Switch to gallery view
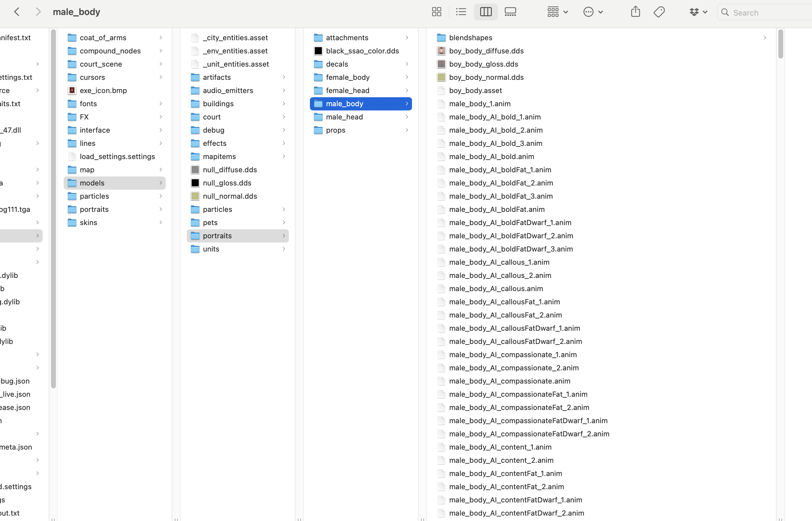This screenshot has width=812, height=521. click(510, 12)
